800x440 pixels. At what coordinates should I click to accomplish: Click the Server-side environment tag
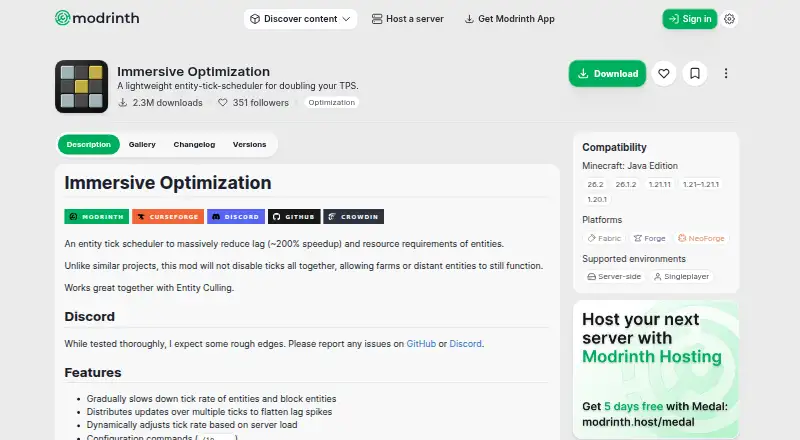coord(614,277)
